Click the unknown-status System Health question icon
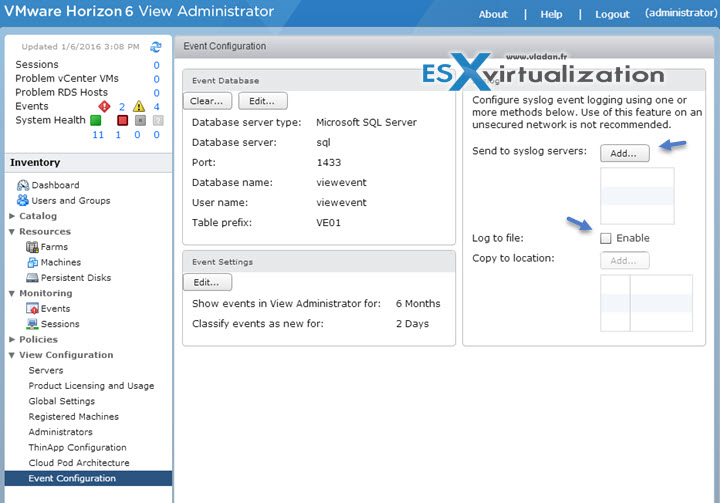 pyautogui.click(x=158, y=120)
